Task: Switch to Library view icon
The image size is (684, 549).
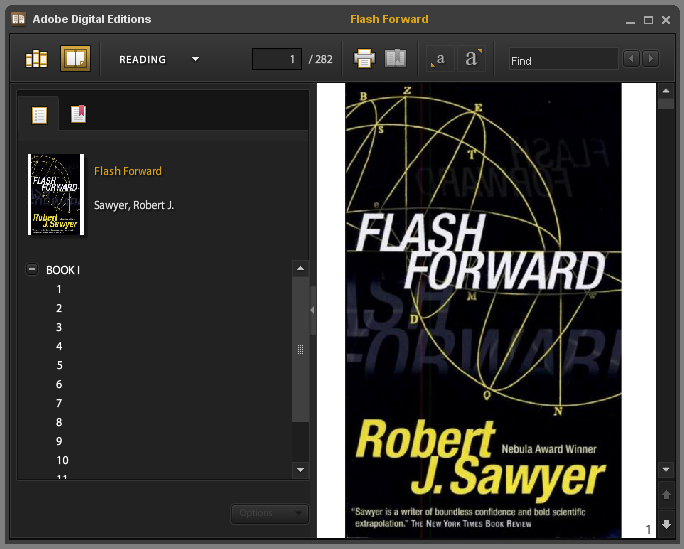Action: click(x=37, y=58)
